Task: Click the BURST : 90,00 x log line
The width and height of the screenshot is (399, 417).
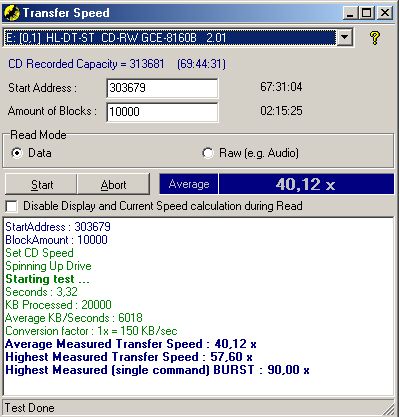Action: pos(157,370)
